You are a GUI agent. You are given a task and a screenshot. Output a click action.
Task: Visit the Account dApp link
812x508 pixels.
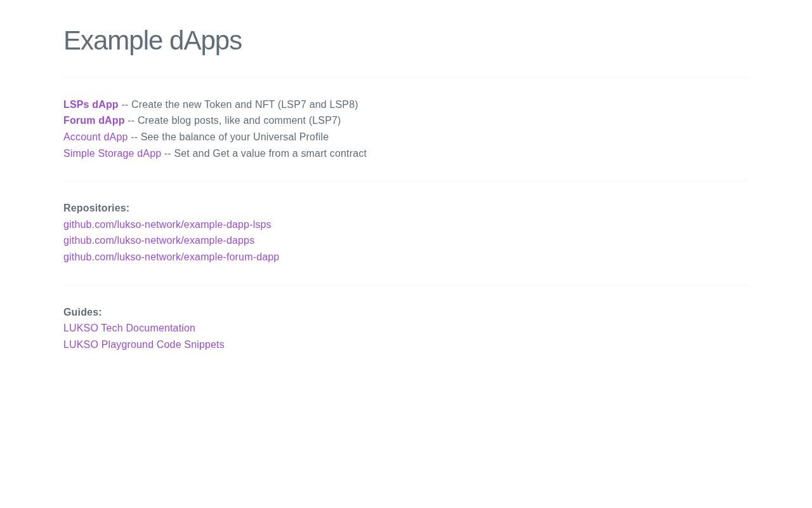pyautogui.click(x=96, y=137)
